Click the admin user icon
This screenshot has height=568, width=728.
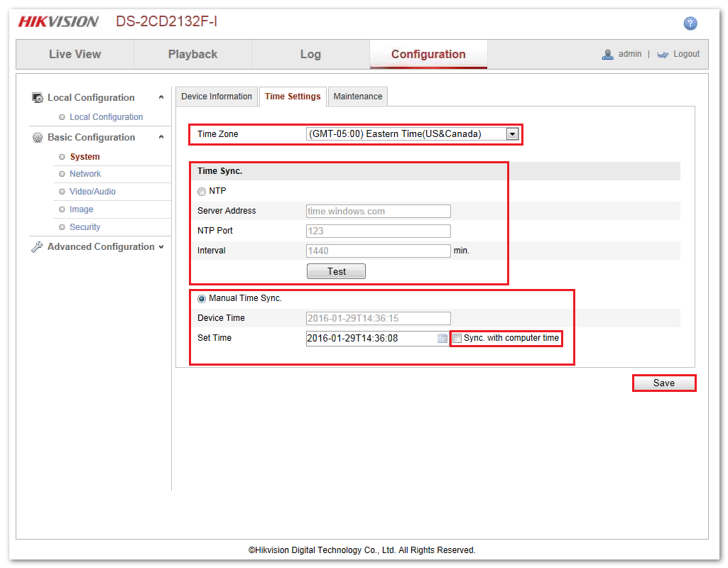608,55
